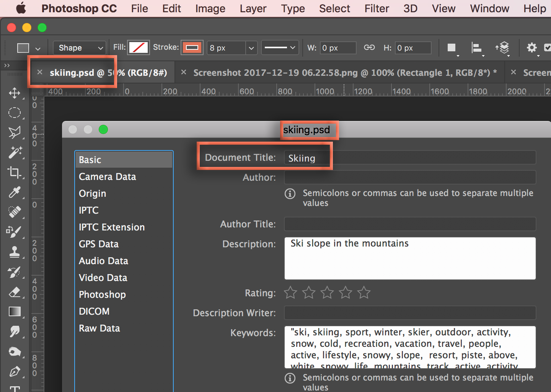Click the Description text area
551x392 pixels.
click(410, 258)
